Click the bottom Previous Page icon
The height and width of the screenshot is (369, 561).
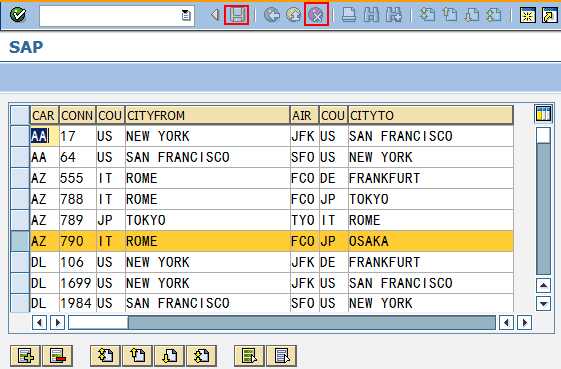(137, 356)
